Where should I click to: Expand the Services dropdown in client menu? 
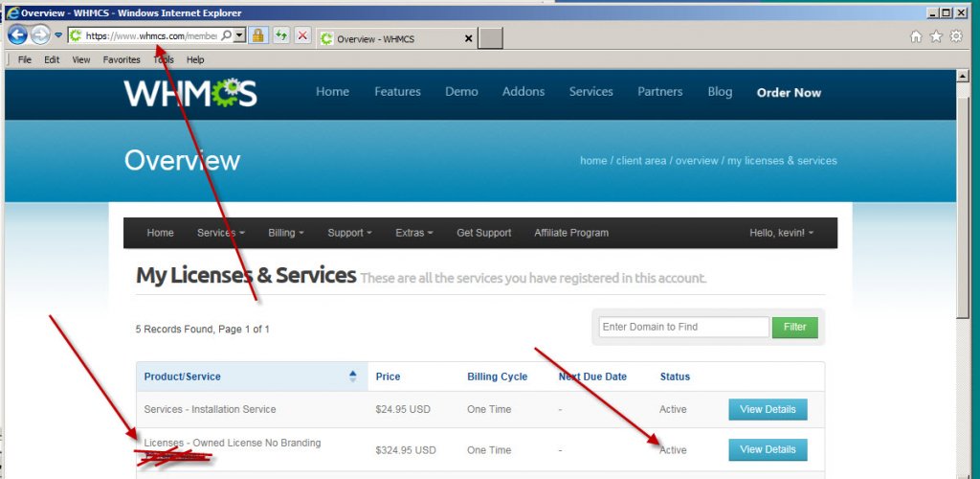click(x=221, y=233)
